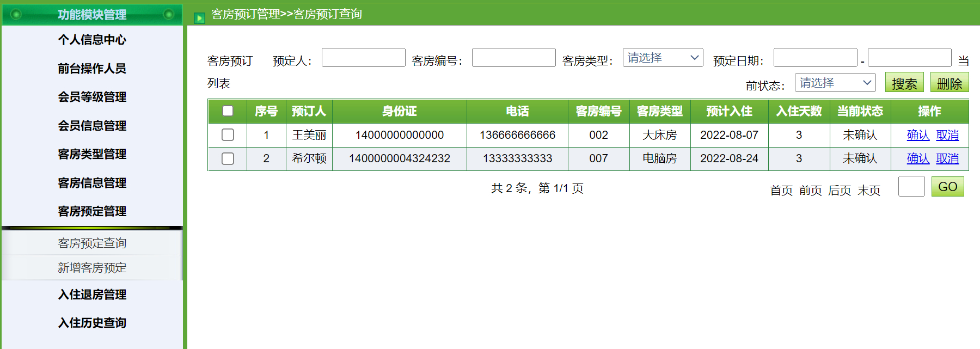Click the 当前状态 column header

(860, 111)
